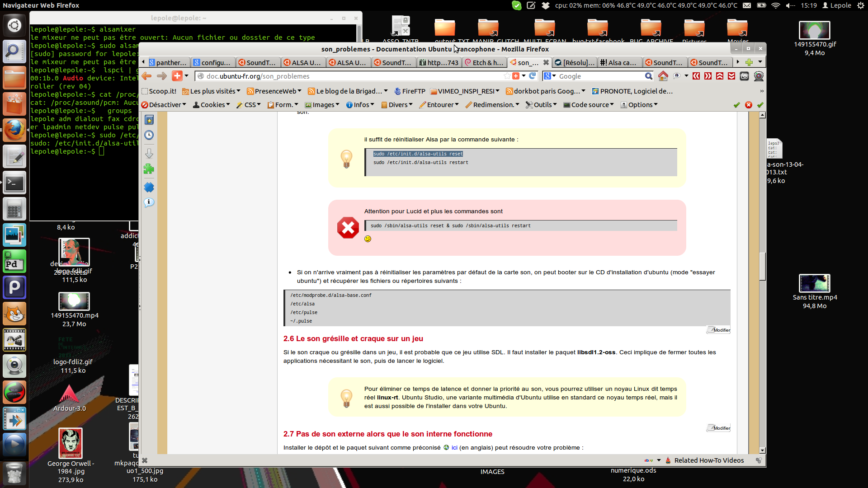Click the Modifier button under section 2.6
The width and height of the screenshot is (868, 488).
coord(719,428)
